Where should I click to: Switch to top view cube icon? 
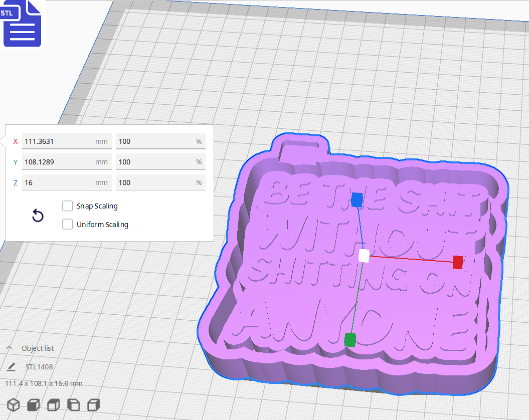[53, 404]
